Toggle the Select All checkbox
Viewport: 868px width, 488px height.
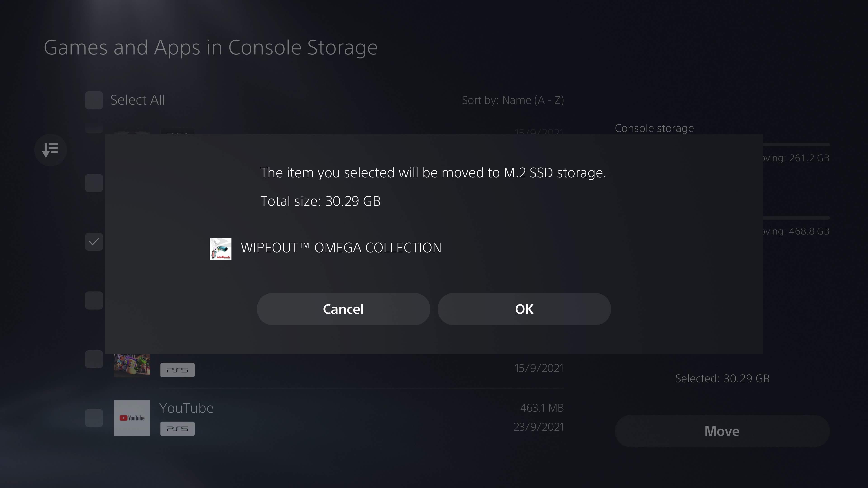[x=94, y=100]
